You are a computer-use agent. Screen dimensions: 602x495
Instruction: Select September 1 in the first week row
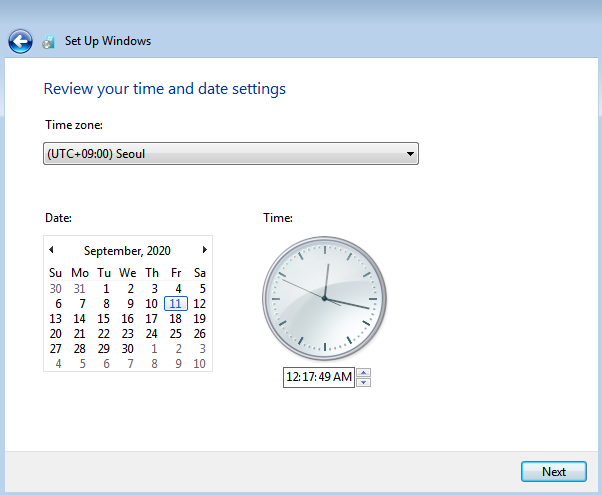point(106,289)
